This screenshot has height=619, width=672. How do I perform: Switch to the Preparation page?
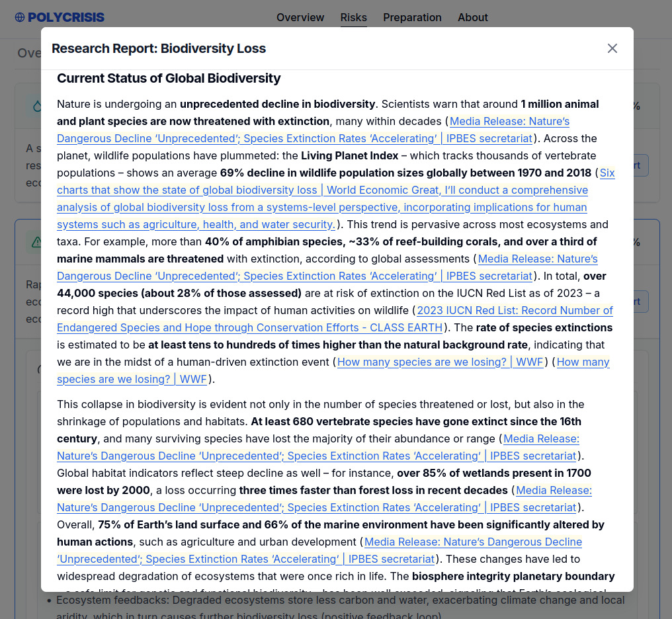pos(412,17)
